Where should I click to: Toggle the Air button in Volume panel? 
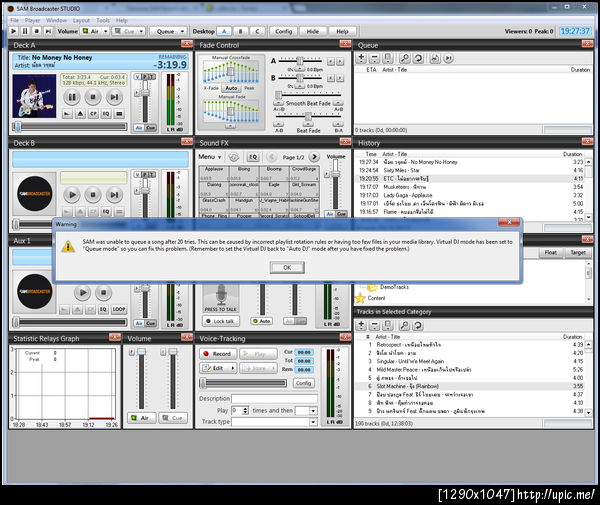141,418
